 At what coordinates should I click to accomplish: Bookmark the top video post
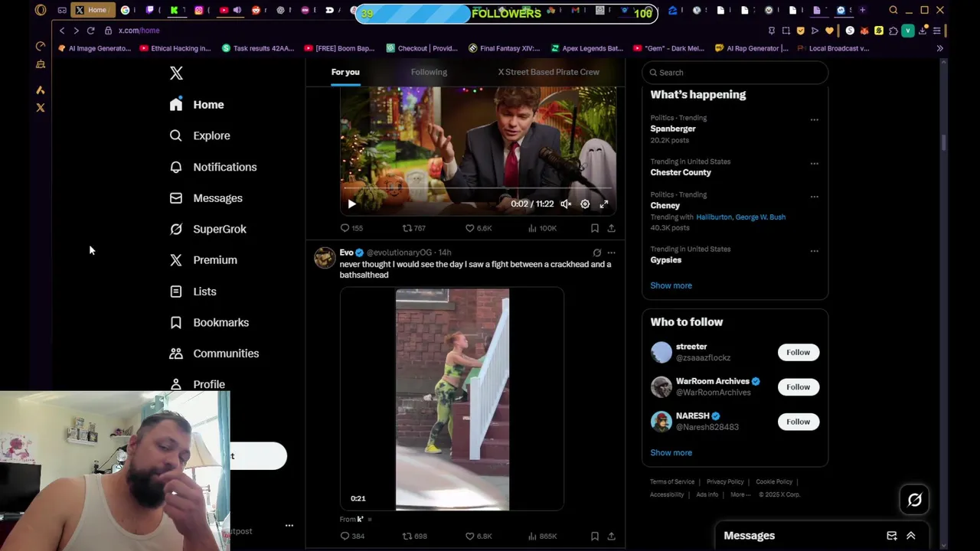click(x=595, y=228)
